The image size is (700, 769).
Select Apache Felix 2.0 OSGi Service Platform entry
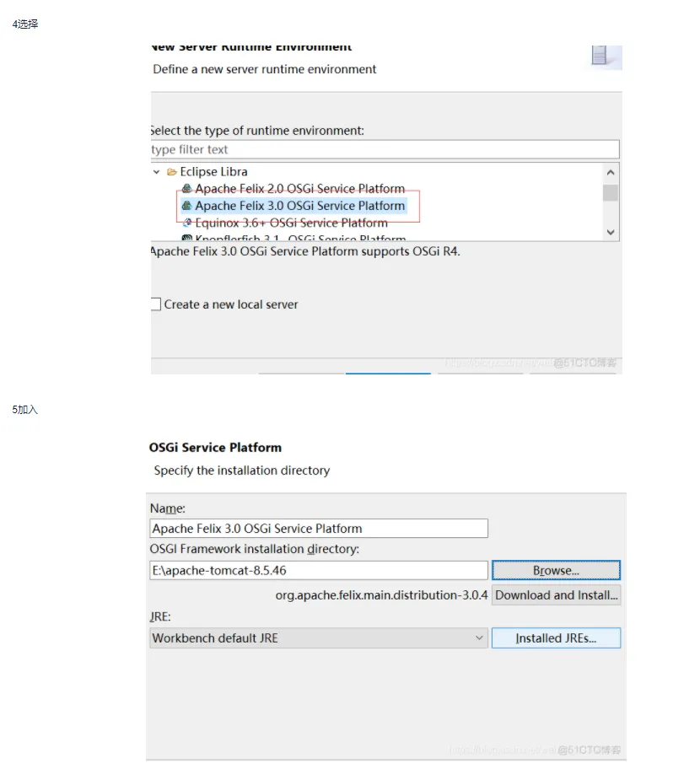click(x=299, y=189)
